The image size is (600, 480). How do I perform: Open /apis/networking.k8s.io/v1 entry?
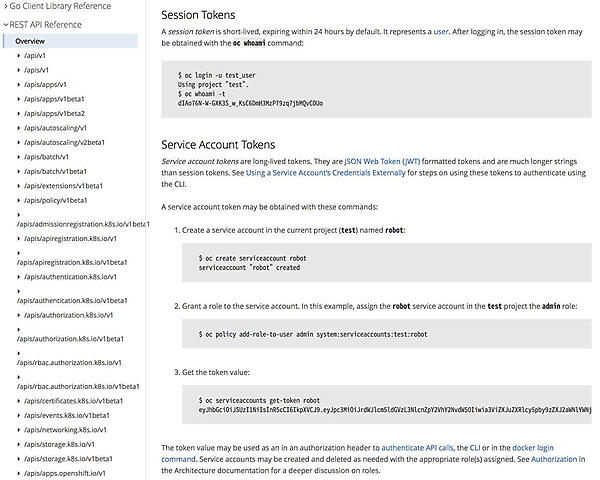(x=65, y=429)
